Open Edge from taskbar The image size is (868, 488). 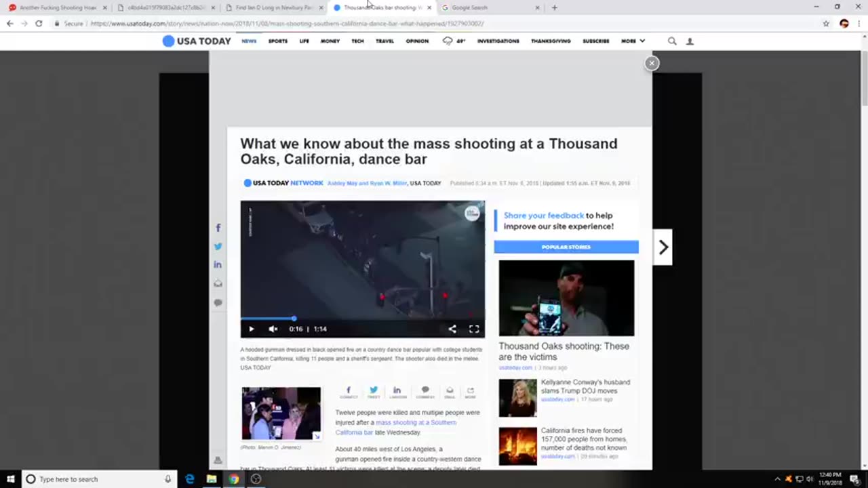pyautogui.click(x=190, y=479)
